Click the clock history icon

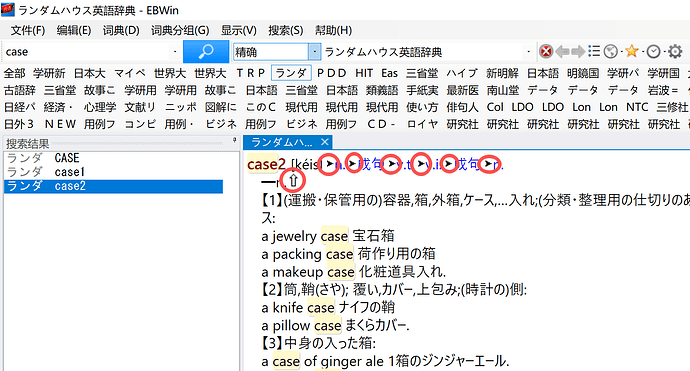point(653,52)
